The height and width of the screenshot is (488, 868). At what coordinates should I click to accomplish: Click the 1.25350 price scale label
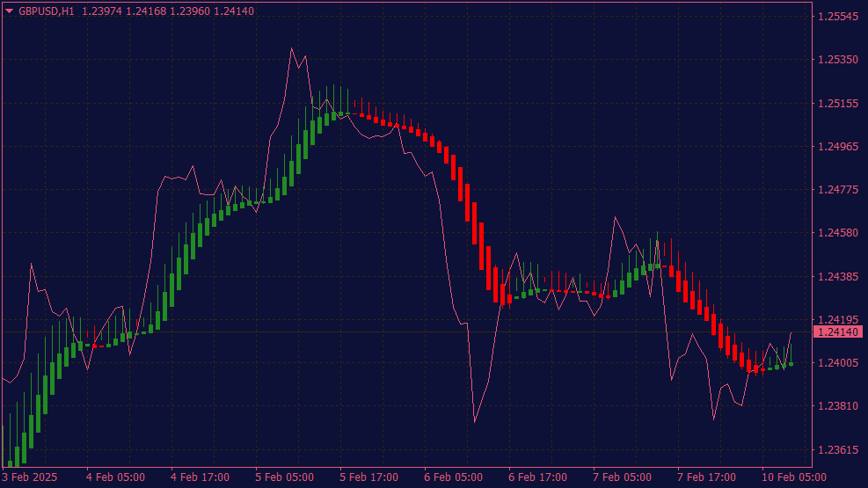pyautogui.click(x=838, y=59)
